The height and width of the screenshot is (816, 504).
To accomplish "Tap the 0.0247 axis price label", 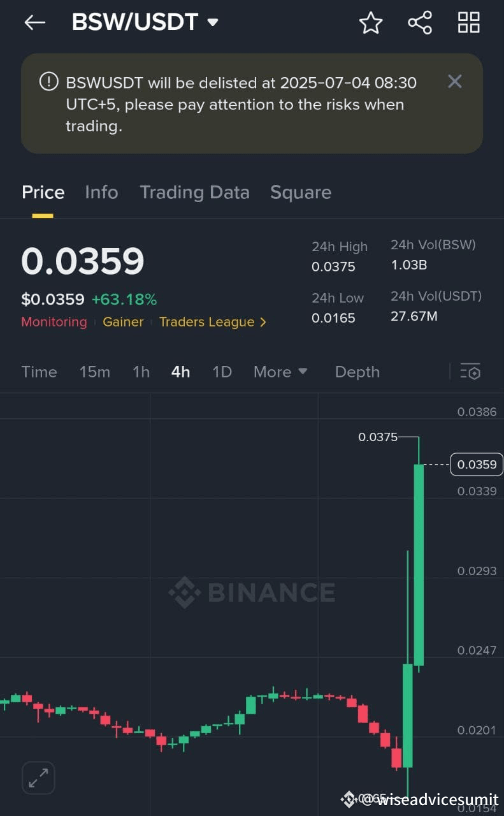I will tap(477, 650).
